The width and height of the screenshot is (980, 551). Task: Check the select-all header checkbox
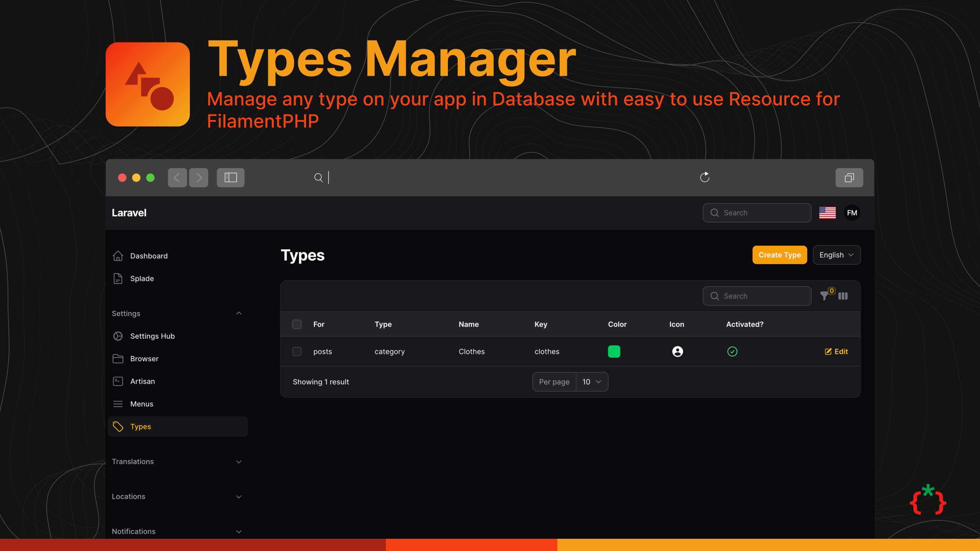(x=297, y=324)
